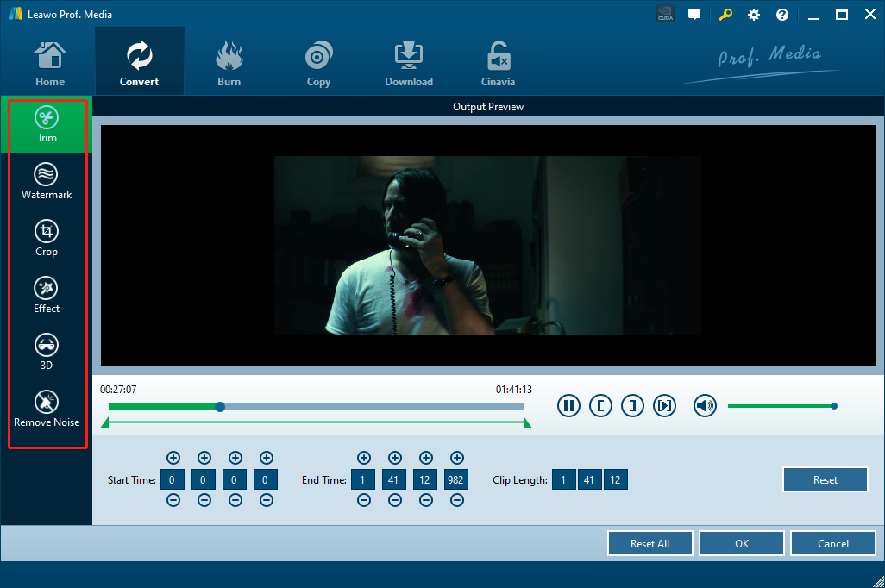Confirm edits with the OK button

(x=741, y=544)
